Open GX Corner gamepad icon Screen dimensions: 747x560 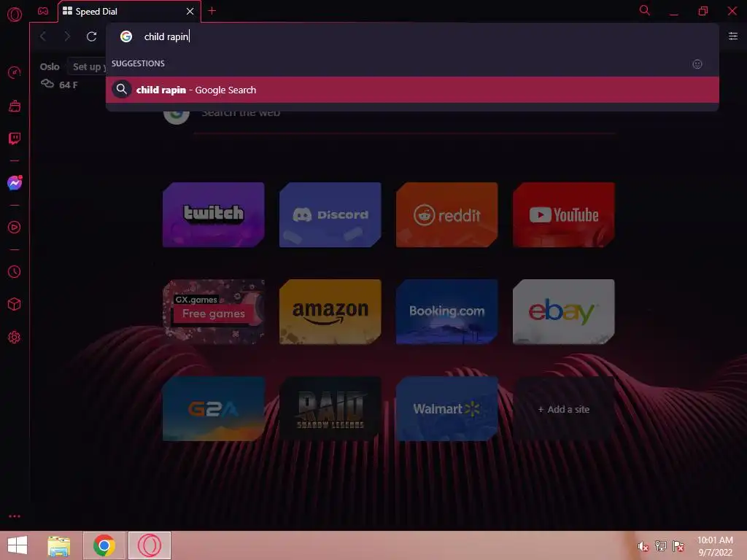pos(43,11)
